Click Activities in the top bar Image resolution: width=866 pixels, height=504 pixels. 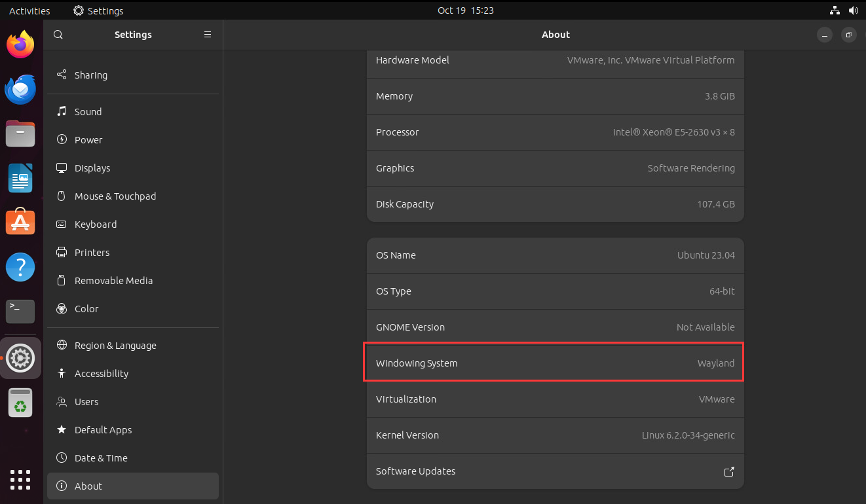coord(29,10)
